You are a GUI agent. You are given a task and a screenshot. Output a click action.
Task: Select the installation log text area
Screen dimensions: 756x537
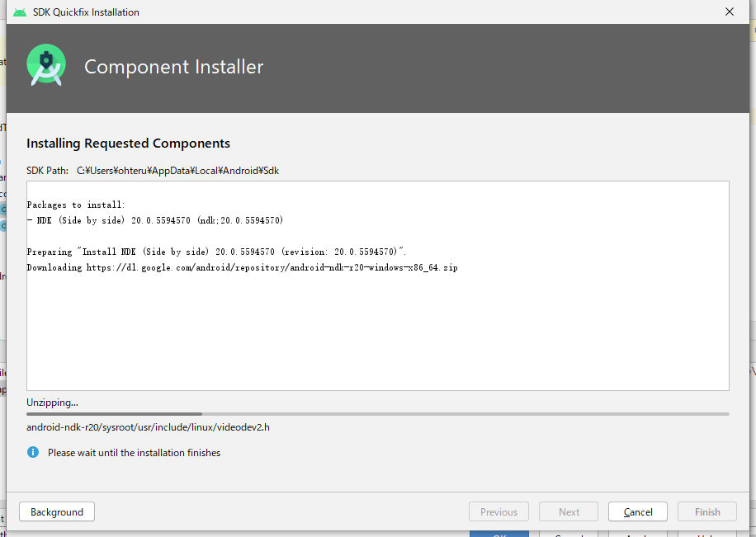click(x=378, y=285)
